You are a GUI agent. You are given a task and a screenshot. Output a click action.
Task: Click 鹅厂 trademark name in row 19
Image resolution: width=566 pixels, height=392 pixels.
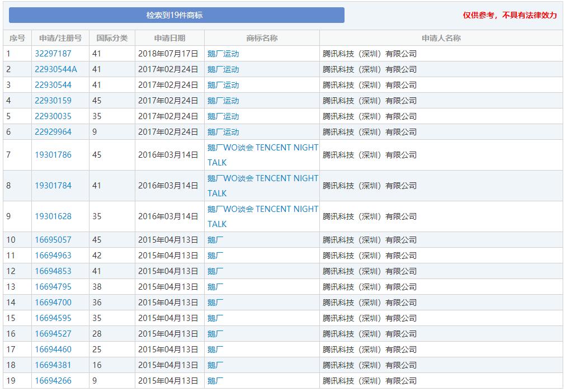click(x=215, y=381)
